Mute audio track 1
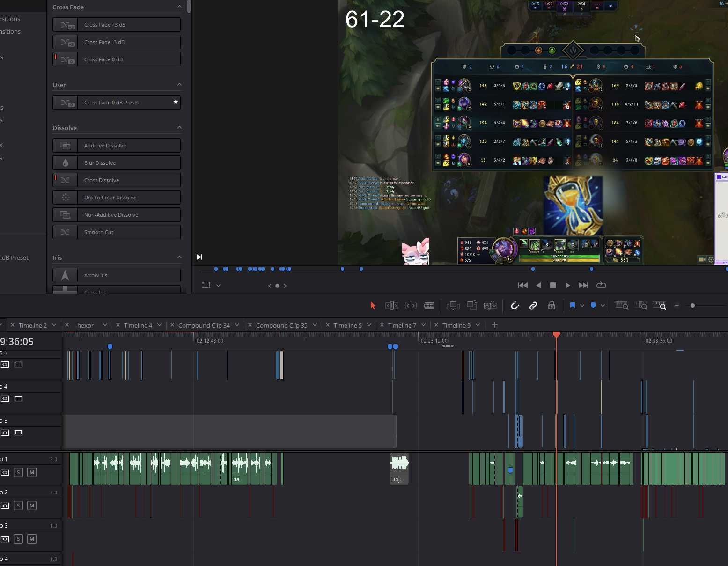 point(32,472)
